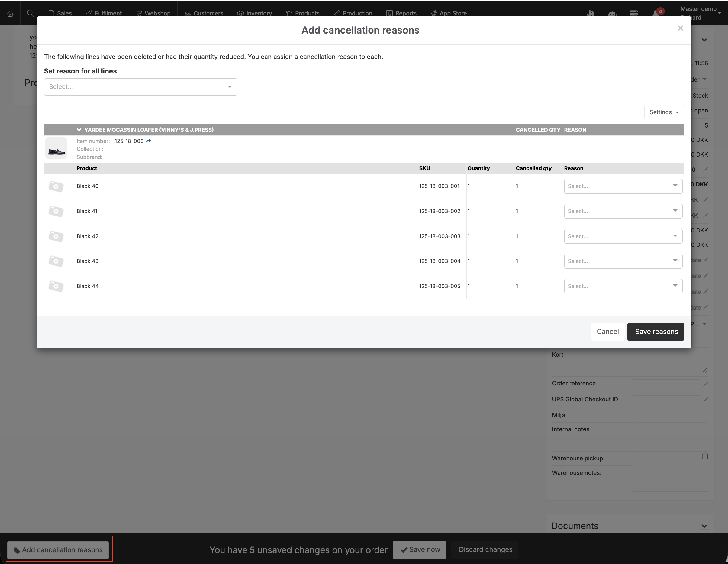Screen dimensions: 728x564
Task: Click the placeholder camera icon for Black 42
Action: (56, 236)
